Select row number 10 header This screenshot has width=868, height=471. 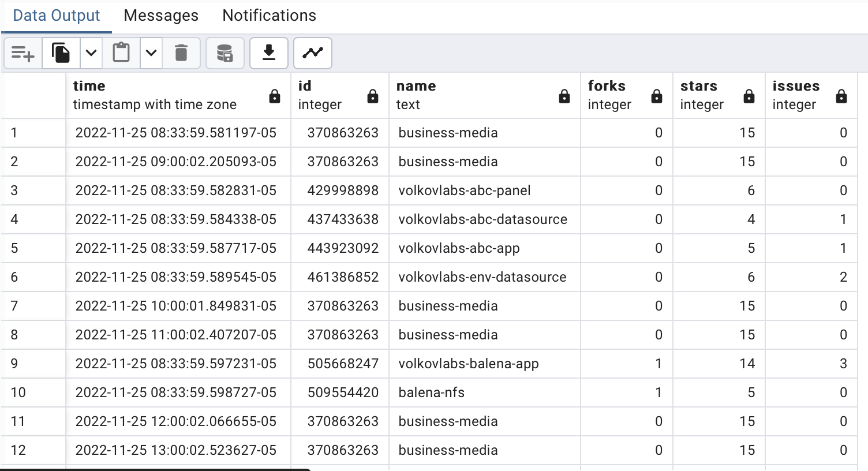click(33, 392)
